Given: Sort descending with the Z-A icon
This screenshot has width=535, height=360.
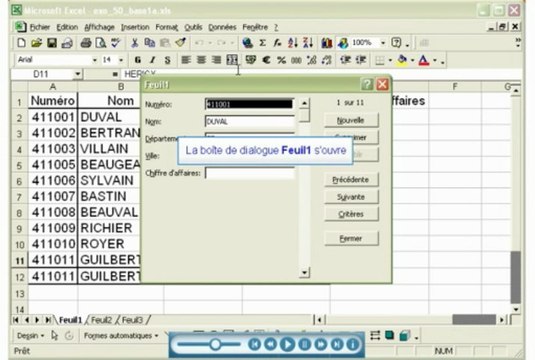Looking at the screenshot, I should tap(308, 43).
